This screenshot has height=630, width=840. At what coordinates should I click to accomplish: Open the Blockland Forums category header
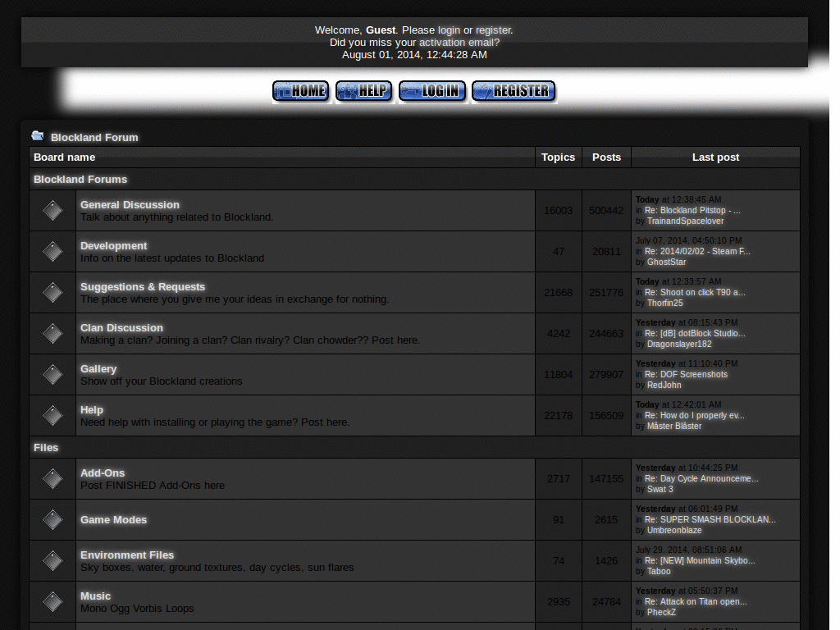tap(80, 180)
